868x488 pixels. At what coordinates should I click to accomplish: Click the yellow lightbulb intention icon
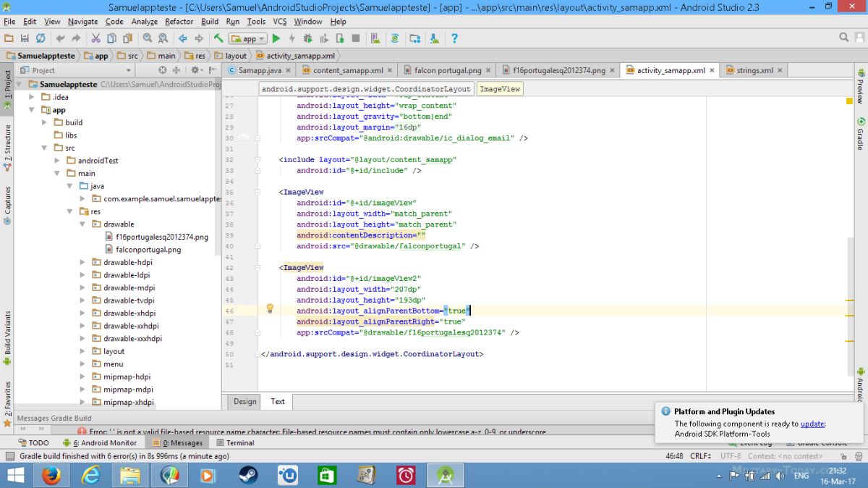270,308
